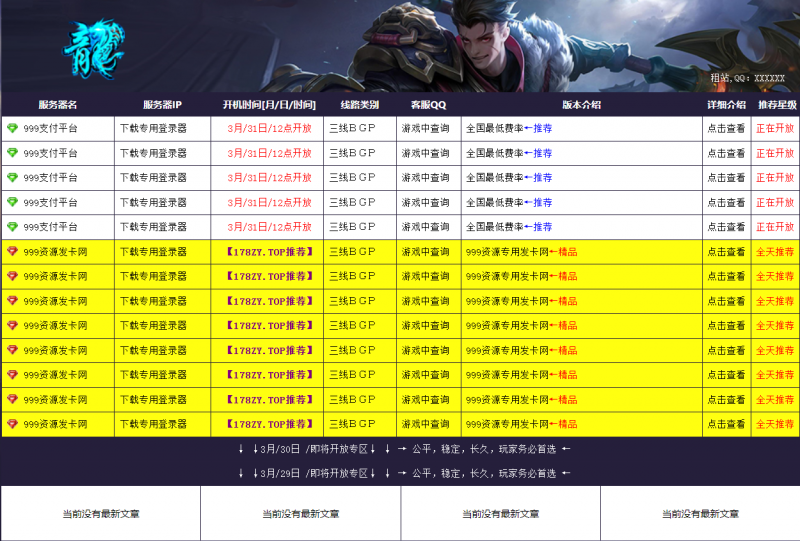Image resolution: width=800 pixels, height=541 pixels.
Task: Click the 3月/30日 即将开放专区 announcement
Action: [404, 449]
